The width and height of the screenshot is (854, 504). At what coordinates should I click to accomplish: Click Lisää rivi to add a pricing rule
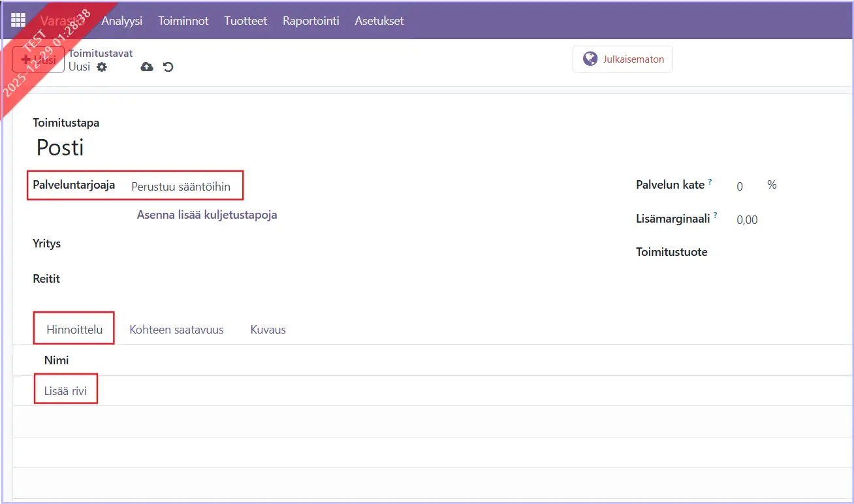[x=65, y=391]
